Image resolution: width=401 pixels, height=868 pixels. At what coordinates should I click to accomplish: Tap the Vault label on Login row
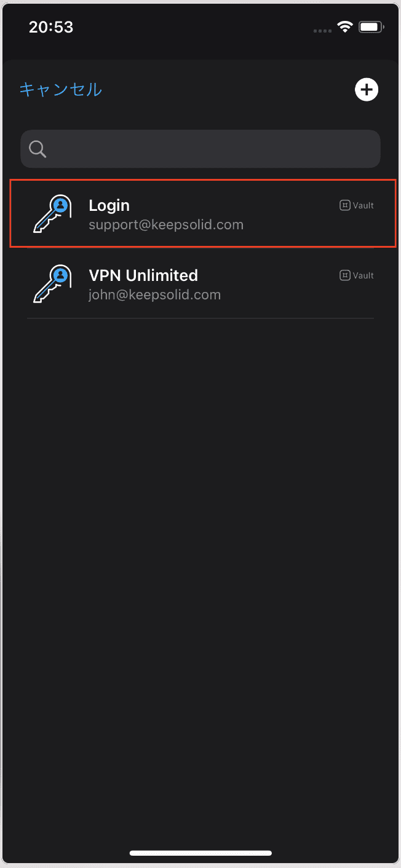(363, 205)
